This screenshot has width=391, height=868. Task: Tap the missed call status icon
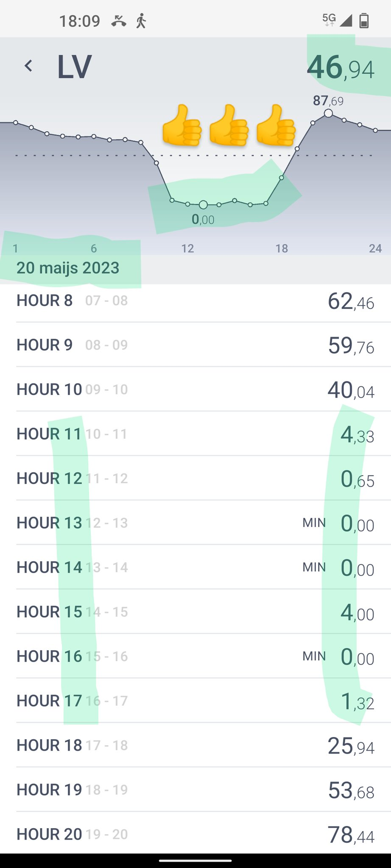pos(119,20)
